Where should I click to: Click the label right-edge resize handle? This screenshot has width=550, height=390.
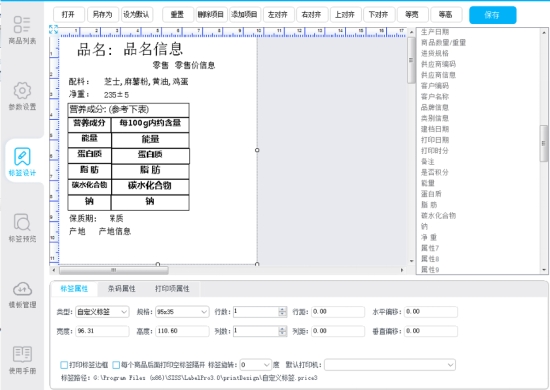click(x=257, y=150)
